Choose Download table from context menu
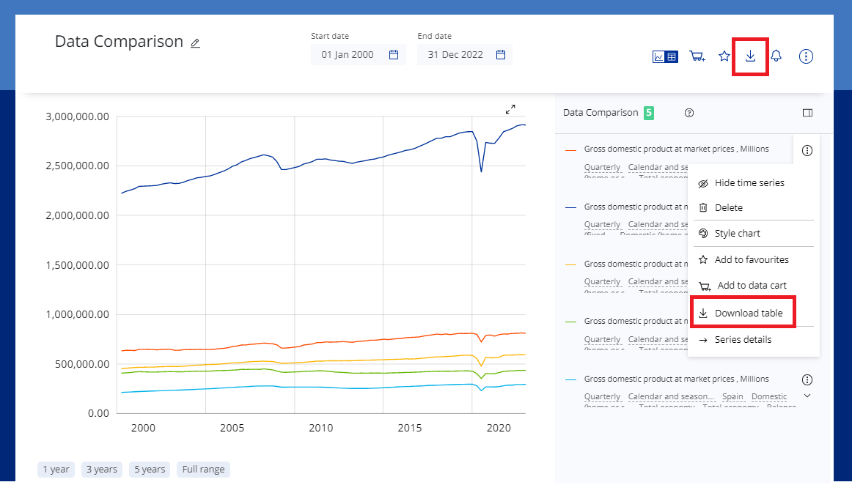The height and width of the screenshot is (504, 852). 748,314
